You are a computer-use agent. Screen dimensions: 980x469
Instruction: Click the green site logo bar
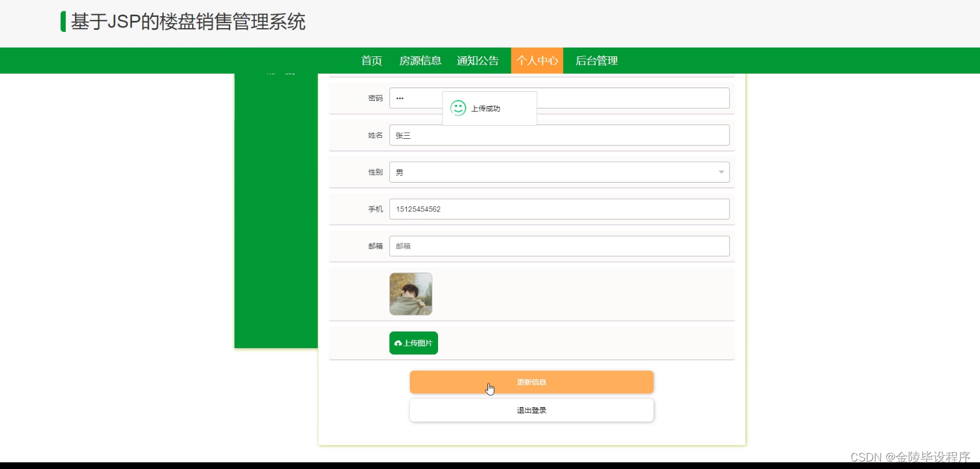tap(63, 22)
